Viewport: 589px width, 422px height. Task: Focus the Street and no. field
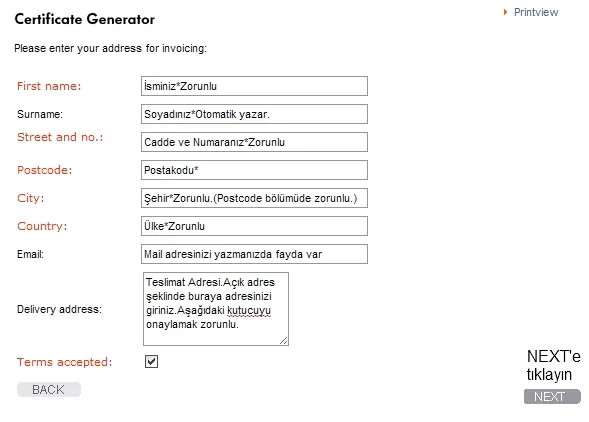point(254,142)
